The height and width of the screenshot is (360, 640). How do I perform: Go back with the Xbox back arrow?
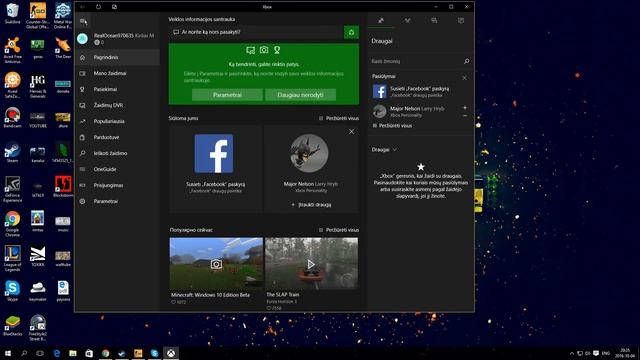[83, 7]
